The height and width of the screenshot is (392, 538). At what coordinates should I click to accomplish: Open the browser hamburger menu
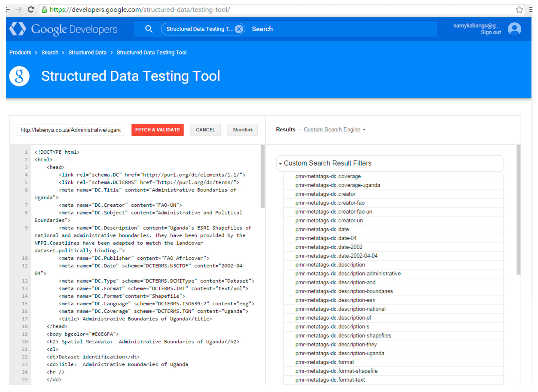531,9
